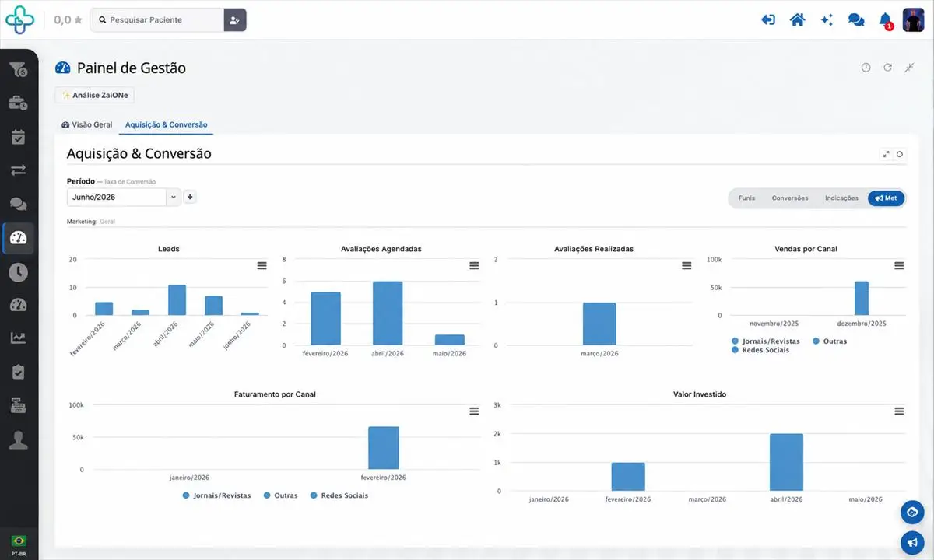Open the funnel icon at the top of the sidebar
Image resolution: width=934 pixels, height=560 pixels.
point(19,70)
